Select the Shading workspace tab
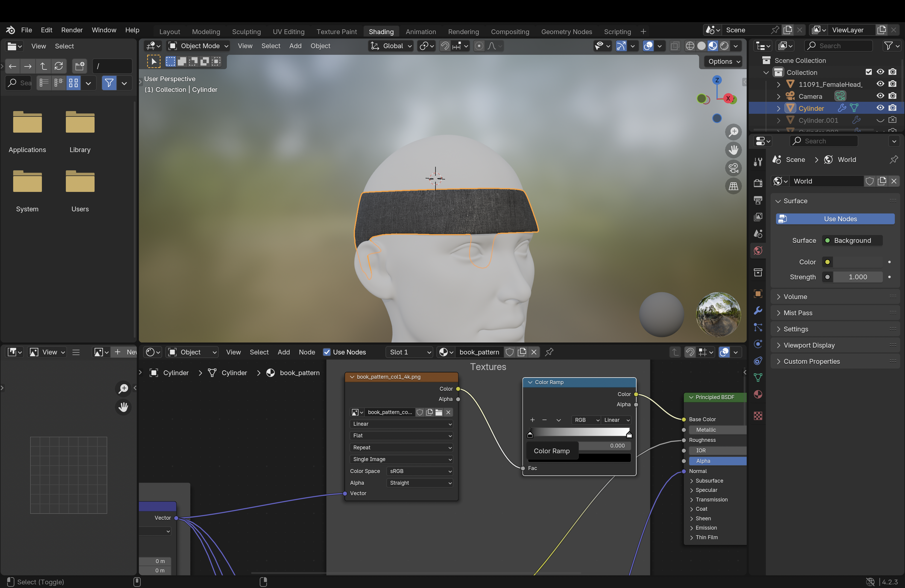This screenshot has height=588, width=905. click(x=381, y=31)
